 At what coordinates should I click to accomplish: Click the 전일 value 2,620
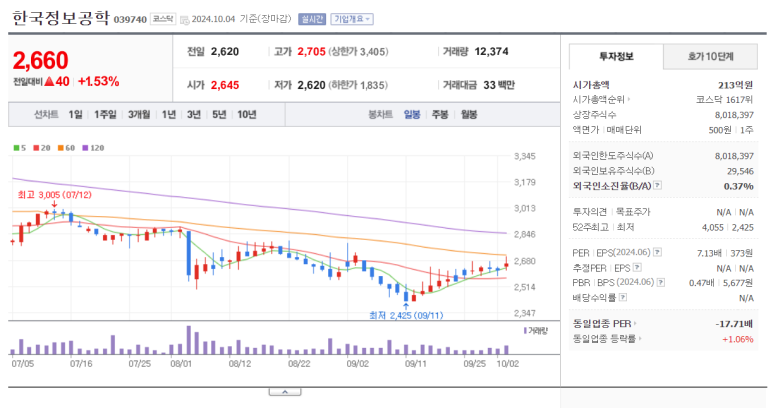225,51
